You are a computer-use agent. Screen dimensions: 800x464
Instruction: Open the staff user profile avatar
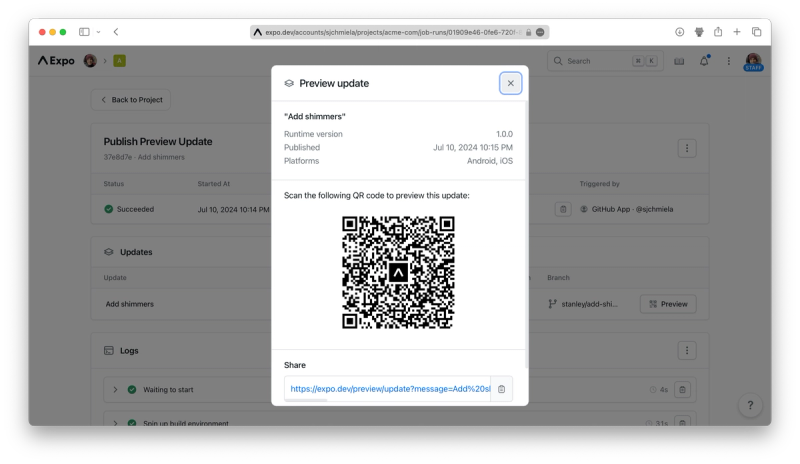(x=753, y=61)
